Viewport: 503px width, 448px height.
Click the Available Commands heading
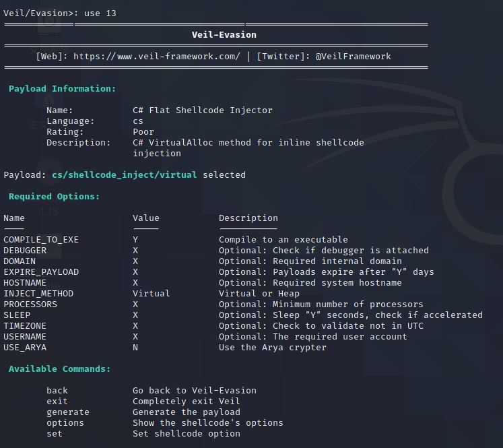tap(60, 369)
